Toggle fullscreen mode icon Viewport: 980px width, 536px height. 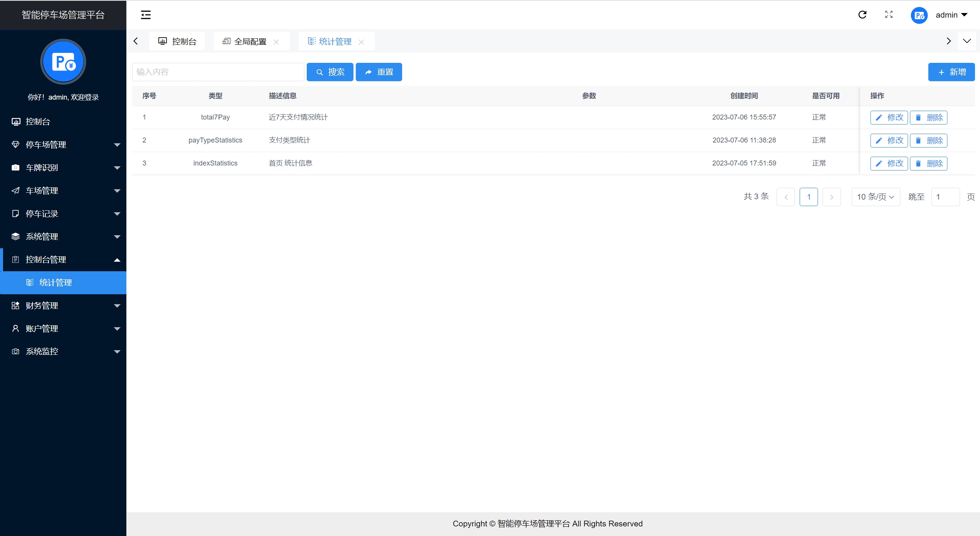(x=889, y=15)
